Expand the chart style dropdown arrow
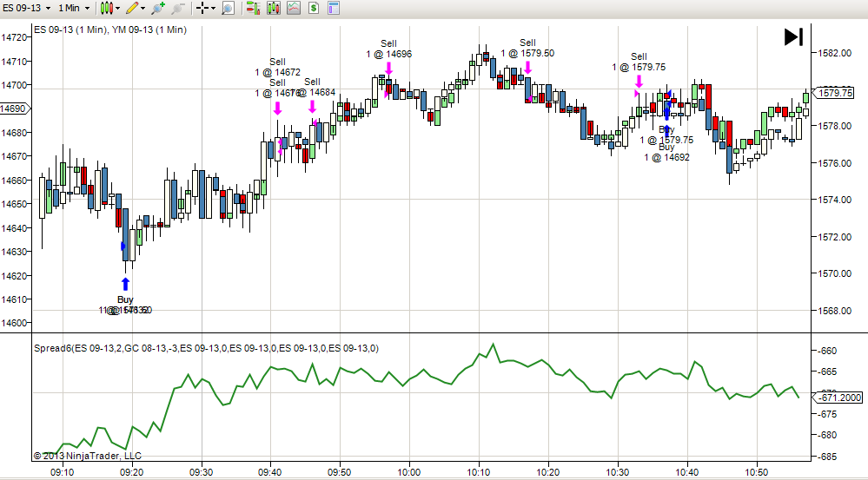 pos(118,9)
